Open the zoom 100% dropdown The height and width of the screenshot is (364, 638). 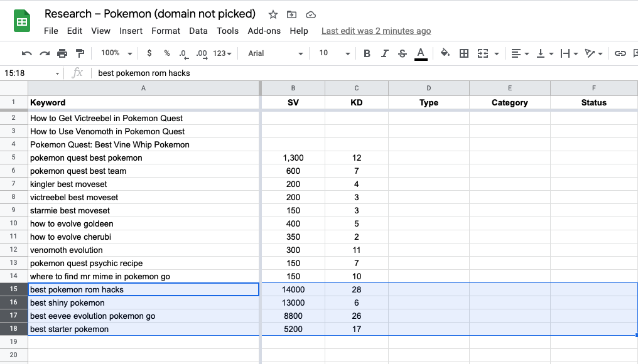[116, 53]
